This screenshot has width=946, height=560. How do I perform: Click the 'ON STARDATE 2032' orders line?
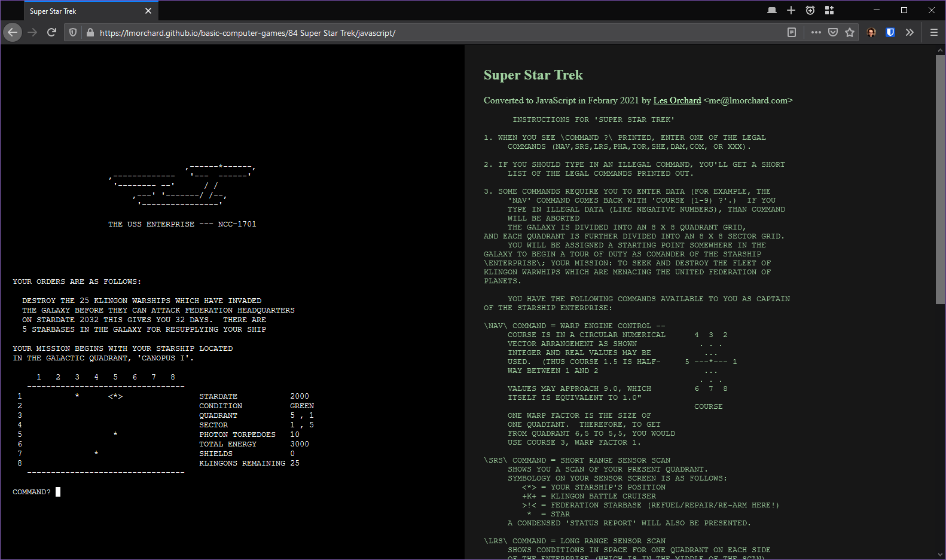click(x=144, y=320)
